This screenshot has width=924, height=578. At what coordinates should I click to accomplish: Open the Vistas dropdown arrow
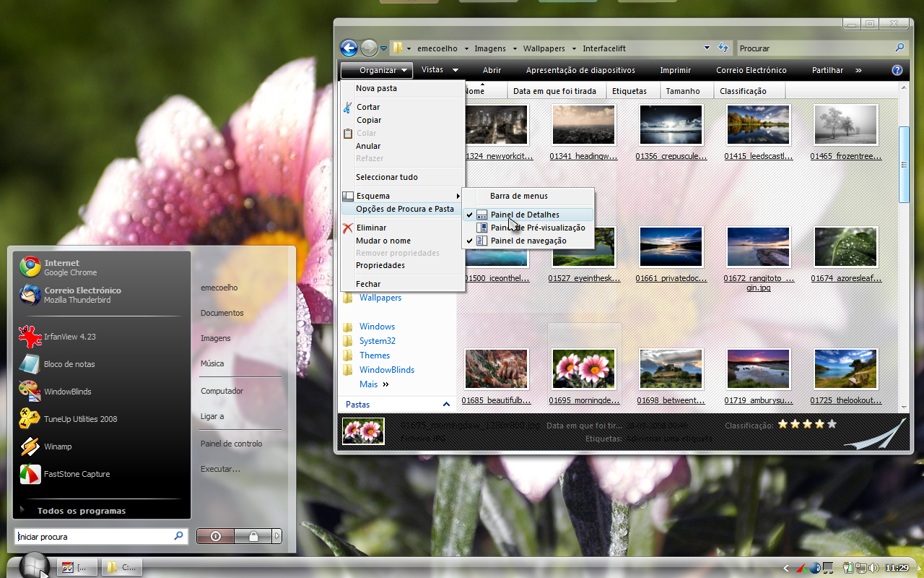pos(456,70)
